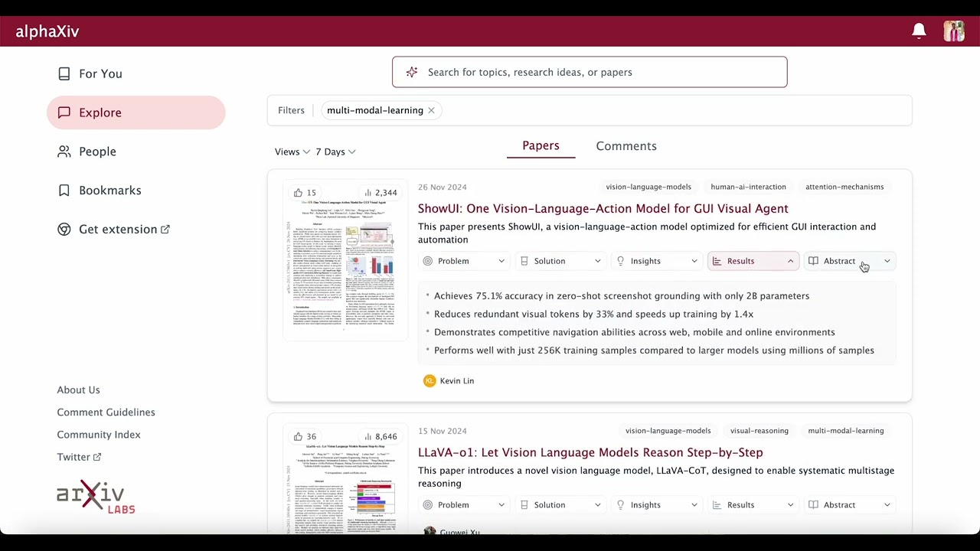Open the 7 Days range dropdown
The width and height of the screenshot is (980, 551).
[335, 152]
